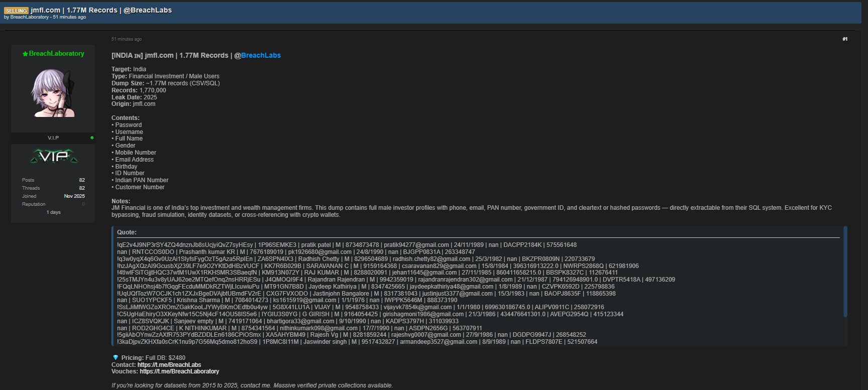Click the Threads count value 82

82,188
